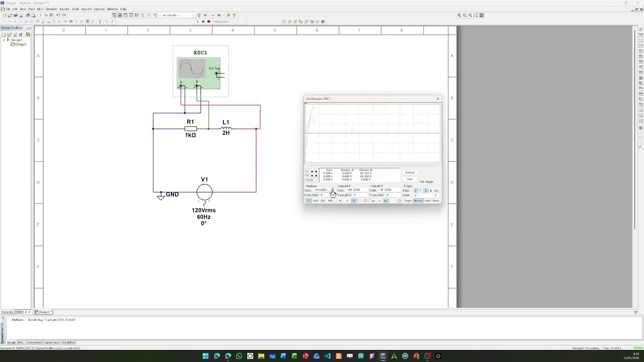The height and width of the screenshot is (362, 644).
Task: Select the GND ground symbol
Action: (x=160, y=197)
